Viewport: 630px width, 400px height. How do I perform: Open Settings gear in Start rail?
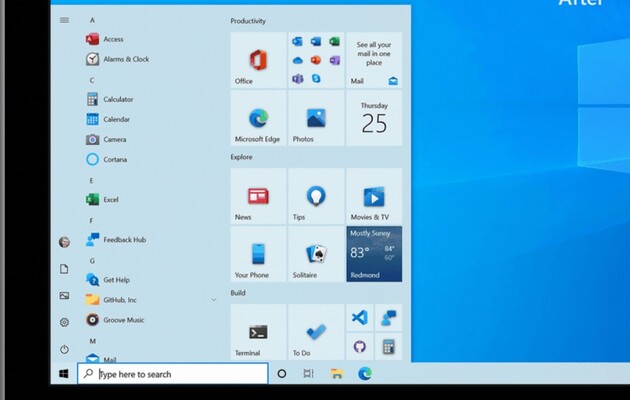click(x=64, y=322)
